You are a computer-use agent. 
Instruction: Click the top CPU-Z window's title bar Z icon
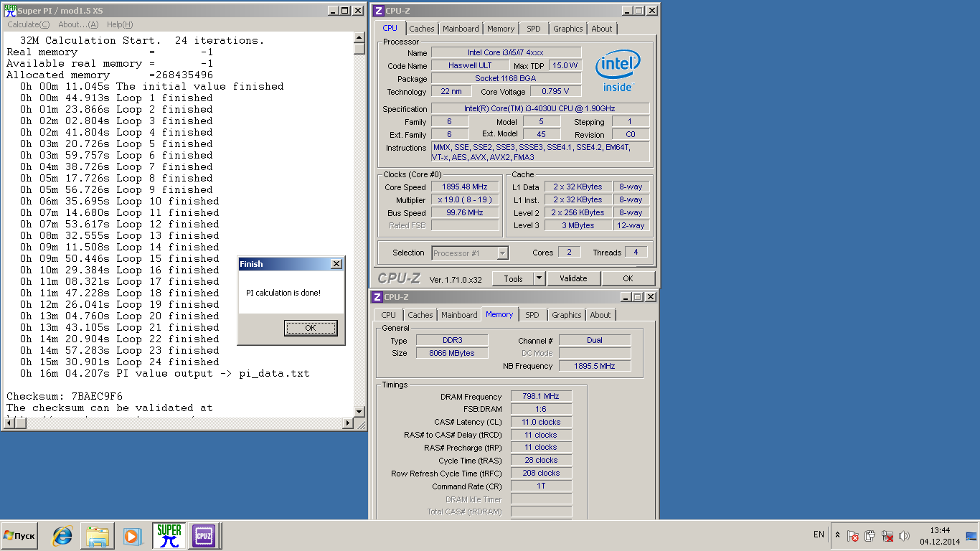pyautogui.click(x=379, y=11)
